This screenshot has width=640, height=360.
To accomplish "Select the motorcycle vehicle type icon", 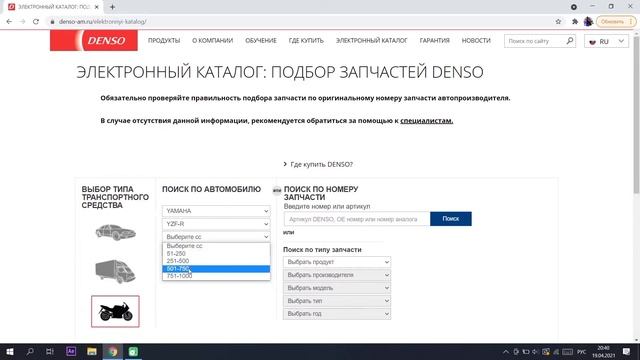I will click(x=116, y=311).
